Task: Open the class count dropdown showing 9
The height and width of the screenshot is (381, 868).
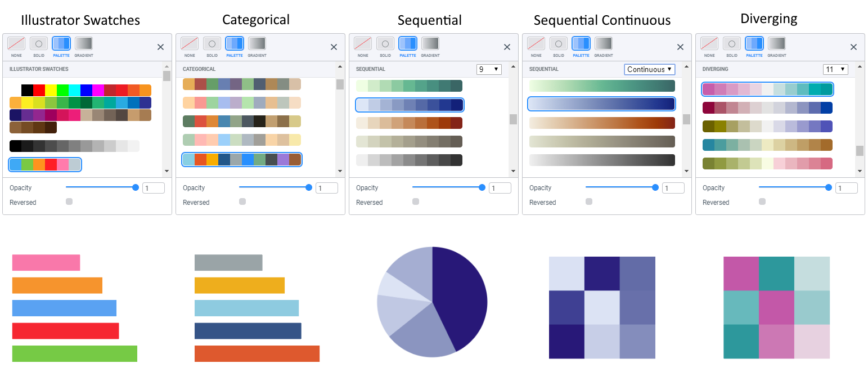Action: click(489, 69)
